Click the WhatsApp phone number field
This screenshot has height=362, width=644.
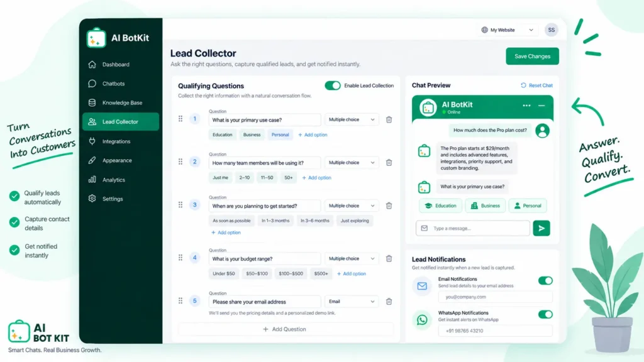tap(496, 331)
